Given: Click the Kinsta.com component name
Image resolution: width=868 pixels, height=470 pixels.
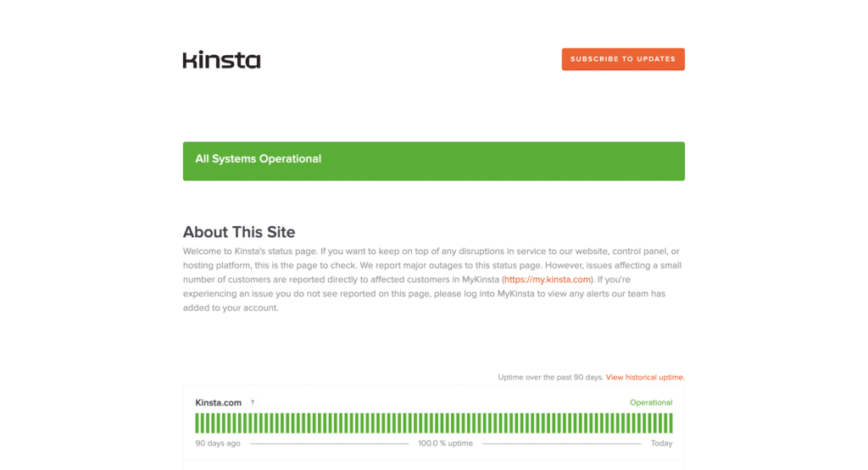Looking at the screenshot, I should 219,403.
